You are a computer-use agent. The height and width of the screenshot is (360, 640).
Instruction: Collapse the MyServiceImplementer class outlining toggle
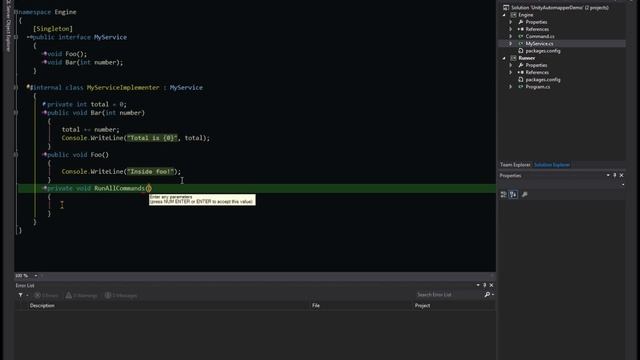pos(16,87)
